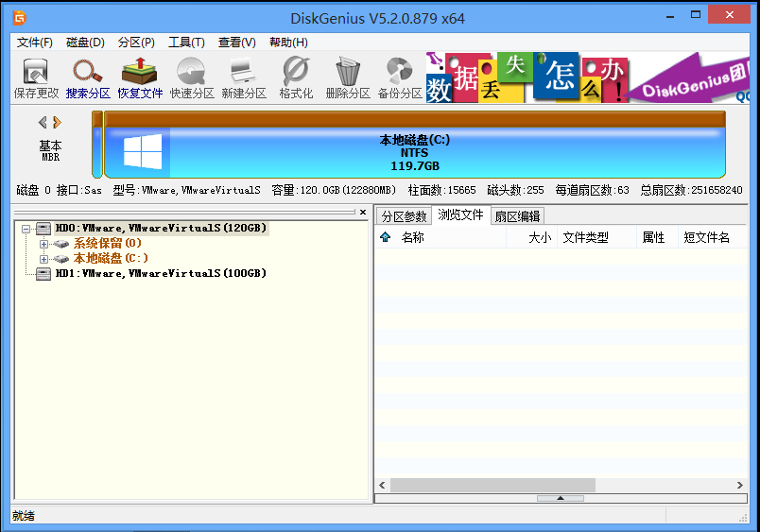Click the 容量:120.0GB(122880MB) disk info text

click(x=334, y=191)
